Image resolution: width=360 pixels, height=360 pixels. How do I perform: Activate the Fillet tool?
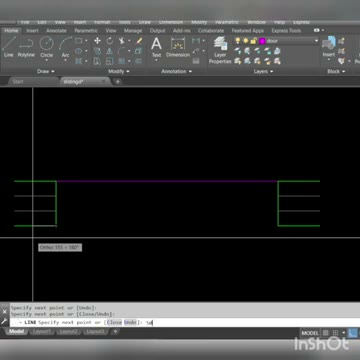[x=122, y=51]
